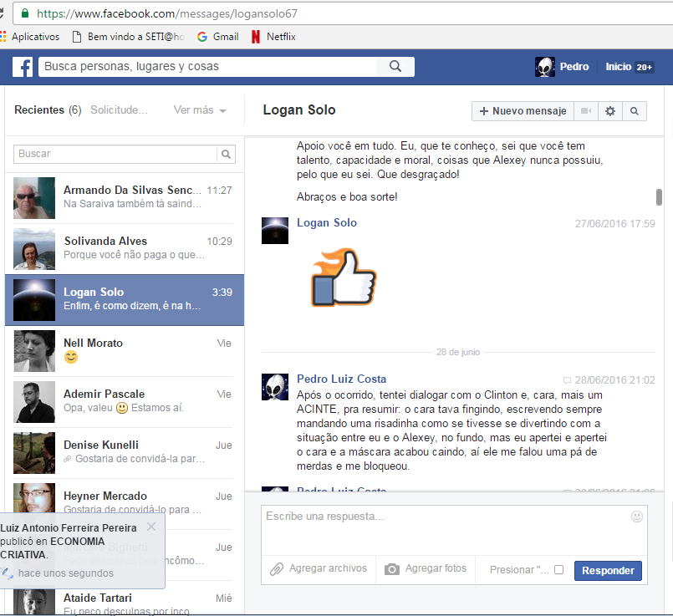Click Nell Morato profile thumbnail

(x=34, y=351)
